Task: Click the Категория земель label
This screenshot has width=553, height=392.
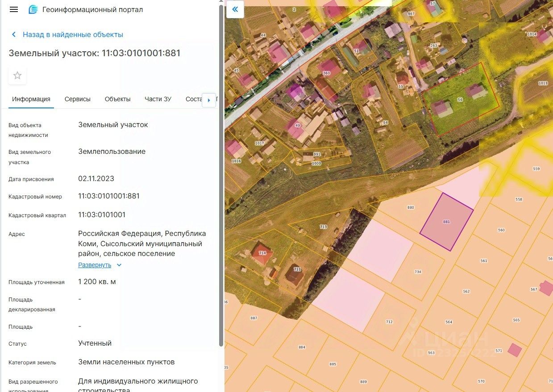Action: coord(32,363)
